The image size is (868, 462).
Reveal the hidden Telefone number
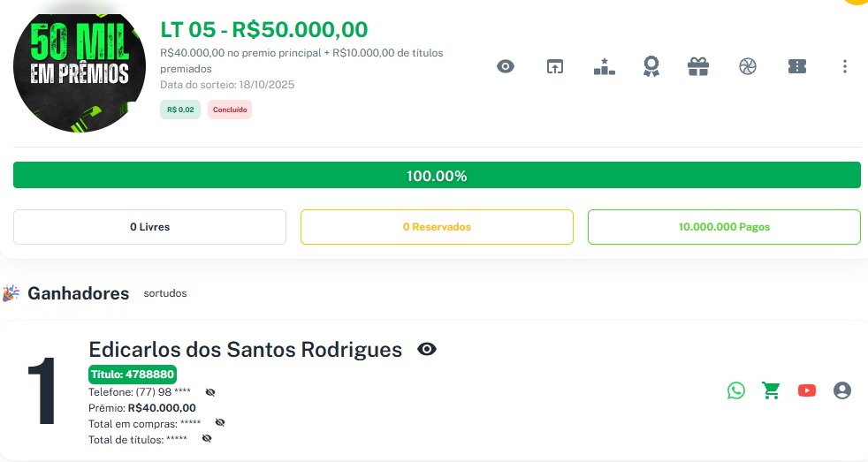[210, 392]
